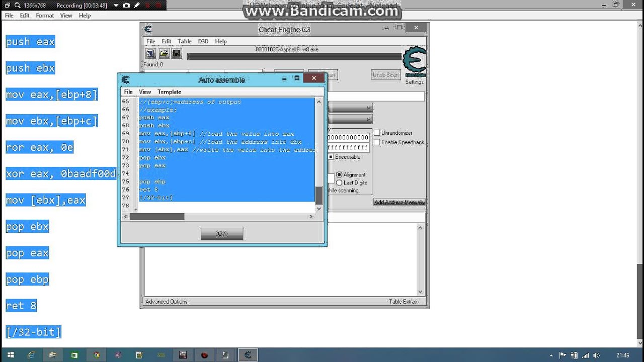Click 'ret 8' line in Notepad
The height and width of the screenshot is (362, 644).
21,306
